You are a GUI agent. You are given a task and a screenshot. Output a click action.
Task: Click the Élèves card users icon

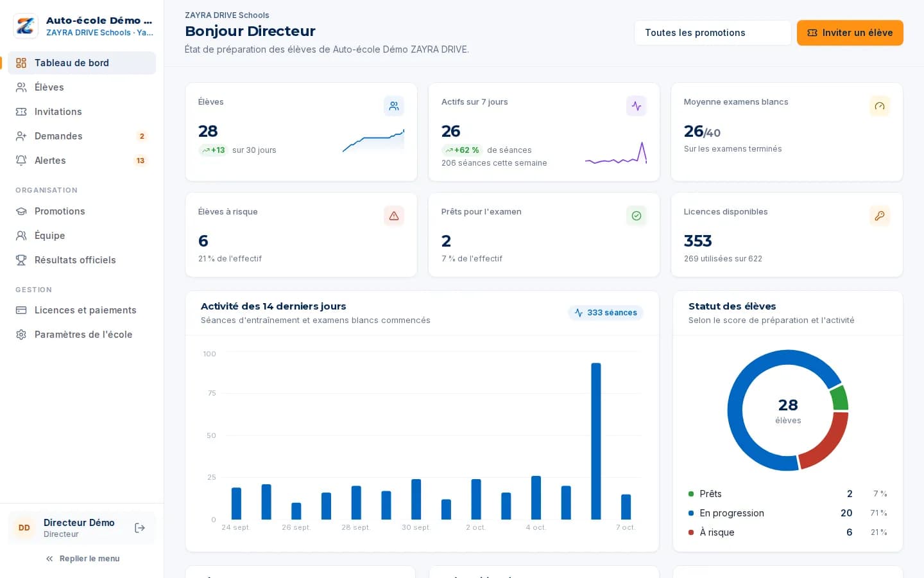coord(394,106)
